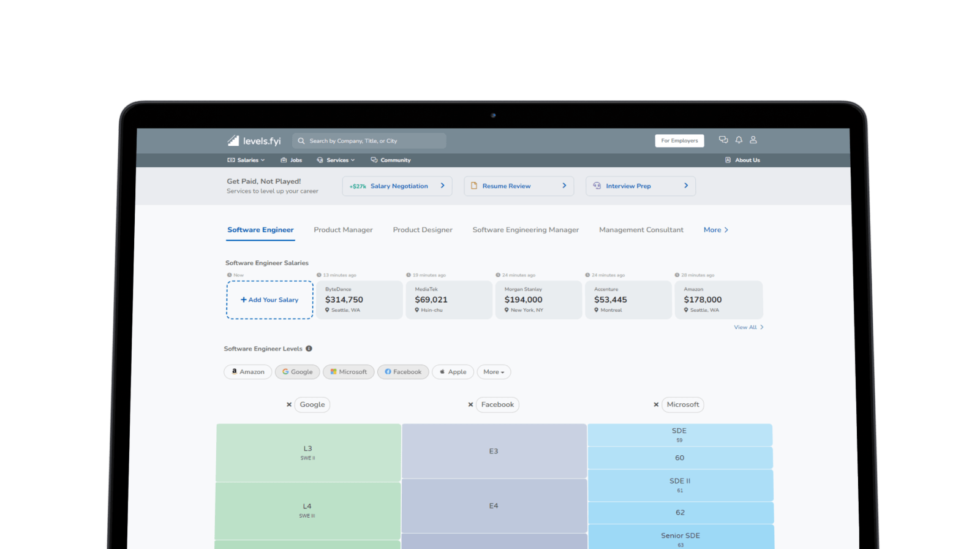Toggle the Microsoft company chip

click(x=349, y=372)
